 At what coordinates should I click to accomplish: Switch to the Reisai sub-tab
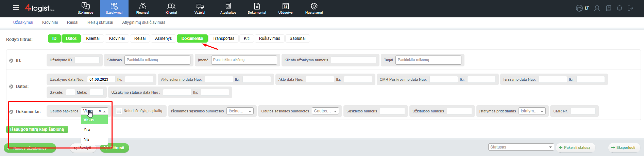pos(72,22)
